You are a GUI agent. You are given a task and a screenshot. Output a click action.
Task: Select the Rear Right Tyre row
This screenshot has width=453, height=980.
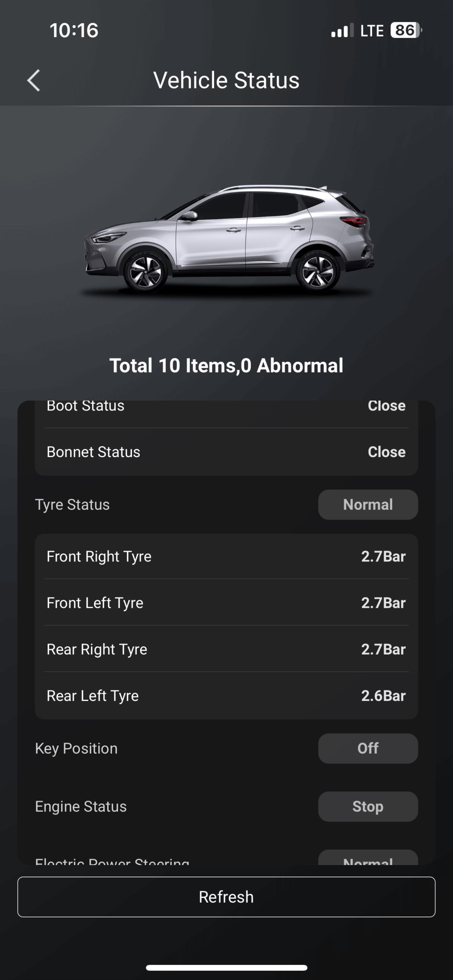[226, 649]
